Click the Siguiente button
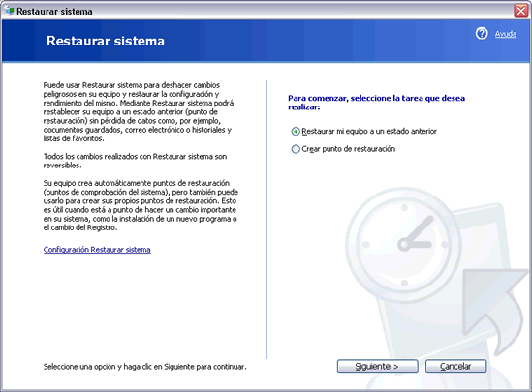 point(377,366)
